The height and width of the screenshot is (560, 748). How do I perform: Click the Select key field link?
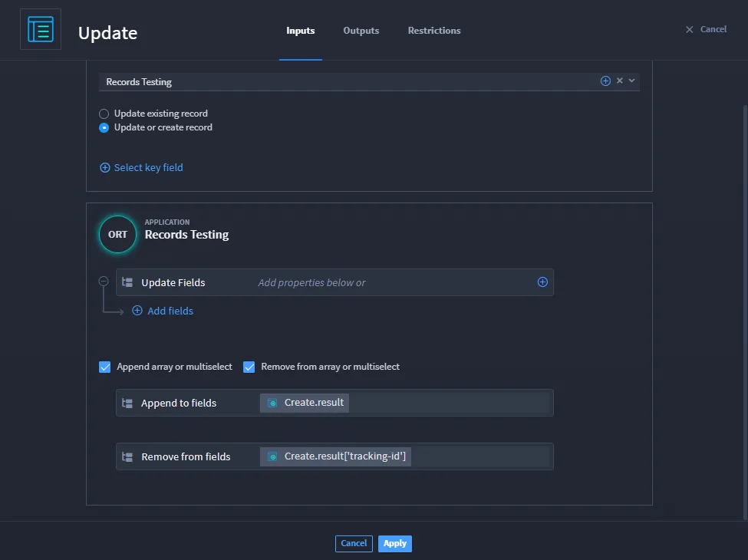148,167
